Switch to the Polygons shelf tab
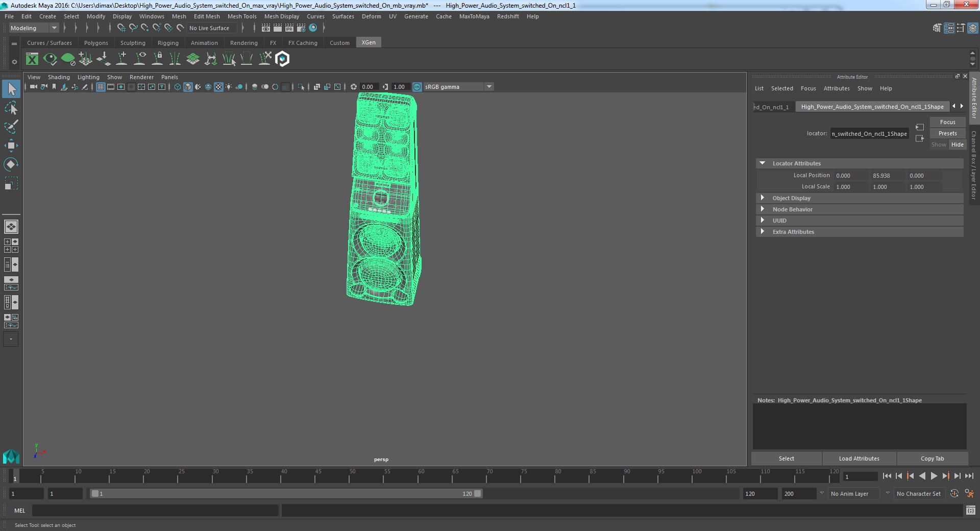The height and width of the screenshot is (531, 980). pos(96,43)
